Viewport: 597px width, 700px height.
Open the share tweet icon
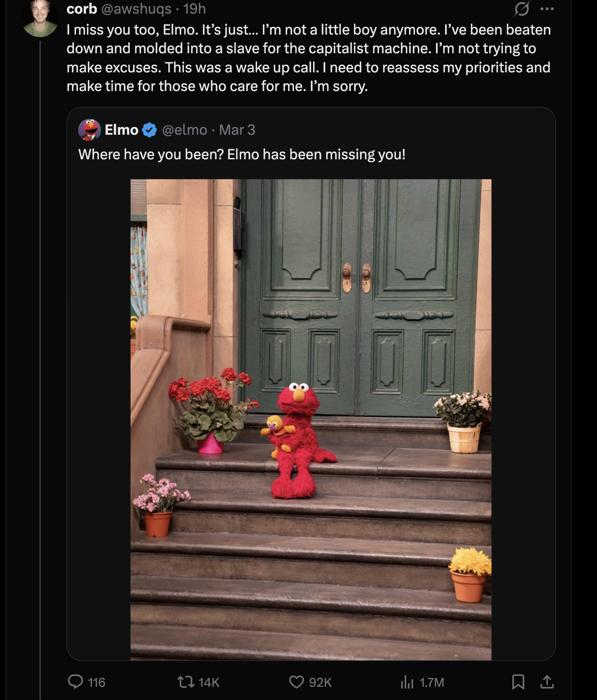point(547,681)
